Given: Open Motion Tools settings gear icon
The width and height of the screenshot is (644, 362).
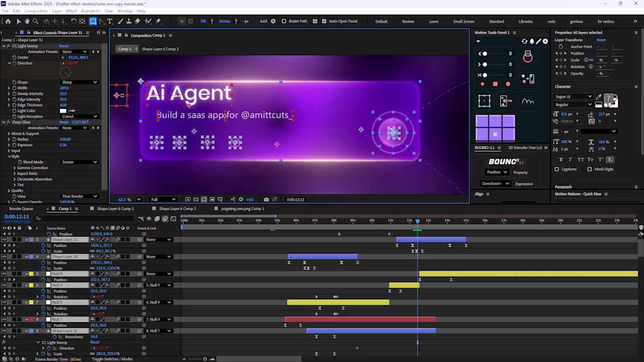Looking at the screenshot, I should (546, 41).
